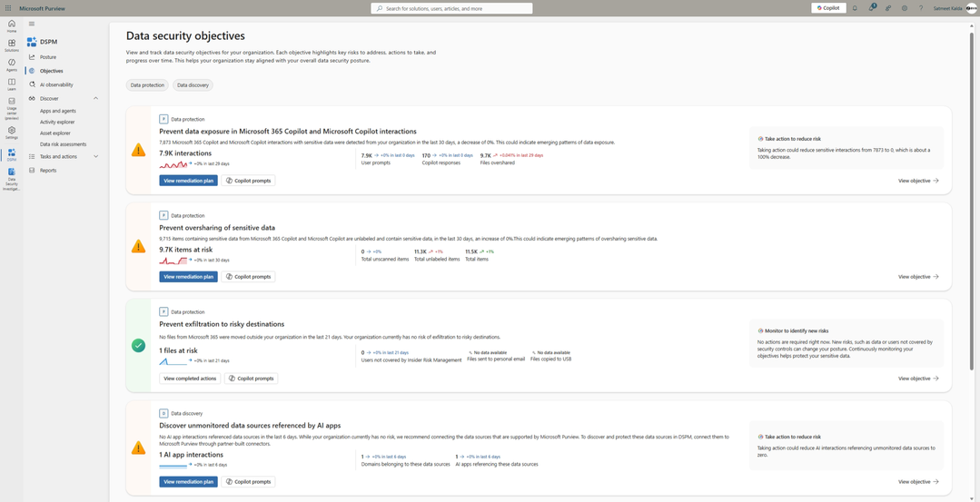Open Copilot prompts for data exposure objective
The height and width of the screenshot is (502, 980).
[248, 181]
